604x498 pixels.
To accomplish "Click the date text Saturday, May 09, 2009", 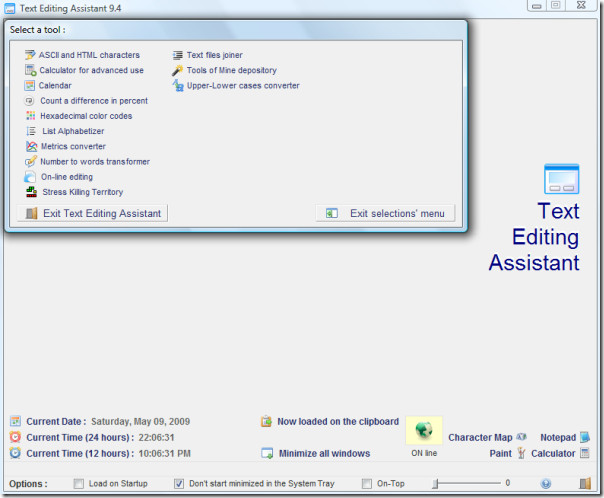I will 141,421.
